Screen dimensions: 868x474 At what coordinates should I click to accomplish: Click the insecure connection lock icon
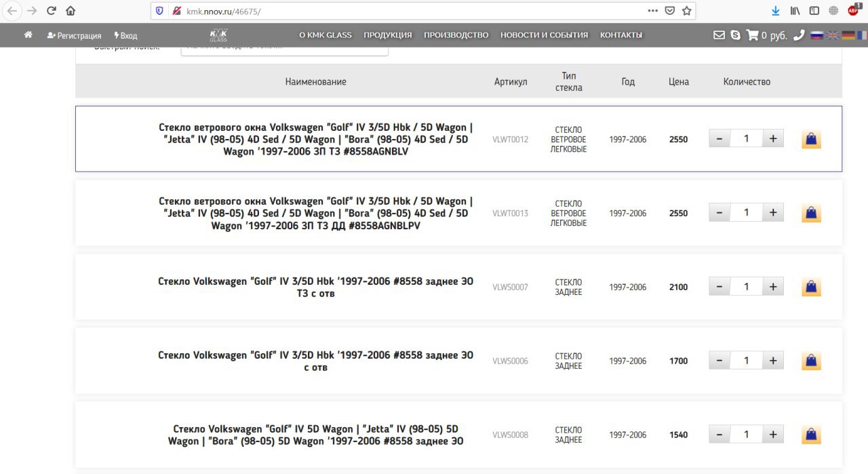point(177,11)
